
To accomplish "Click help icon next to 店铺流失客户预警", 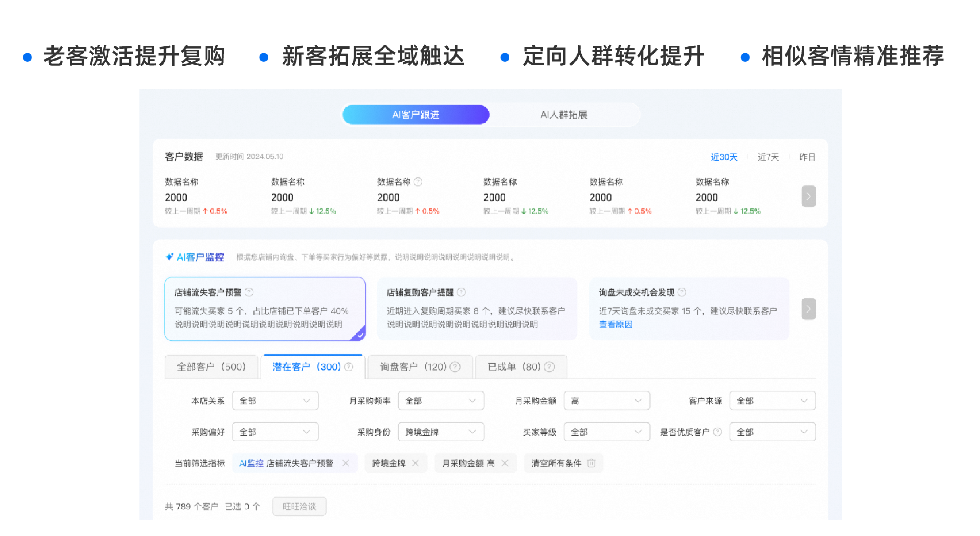I will [x=249, y=292].
